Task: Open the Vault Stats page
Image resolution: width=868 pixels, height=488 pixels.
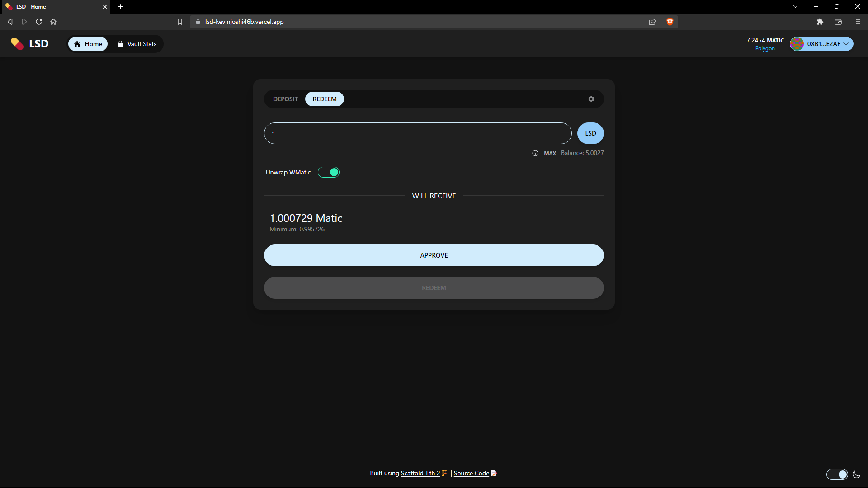Action: pos(137,44)
